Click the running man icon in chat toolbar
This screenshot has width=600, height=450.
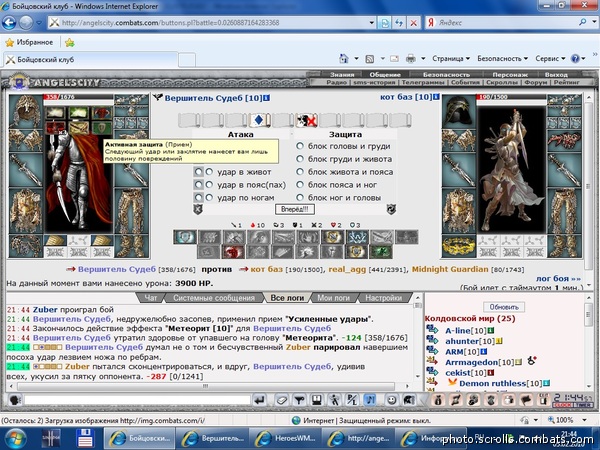[334, 400]
